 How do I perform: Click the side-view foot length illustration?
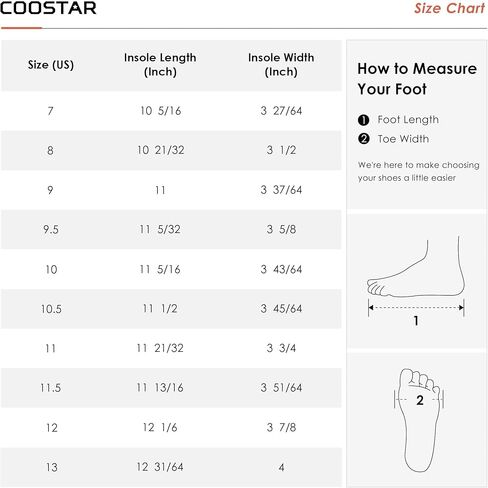point(416,280)
